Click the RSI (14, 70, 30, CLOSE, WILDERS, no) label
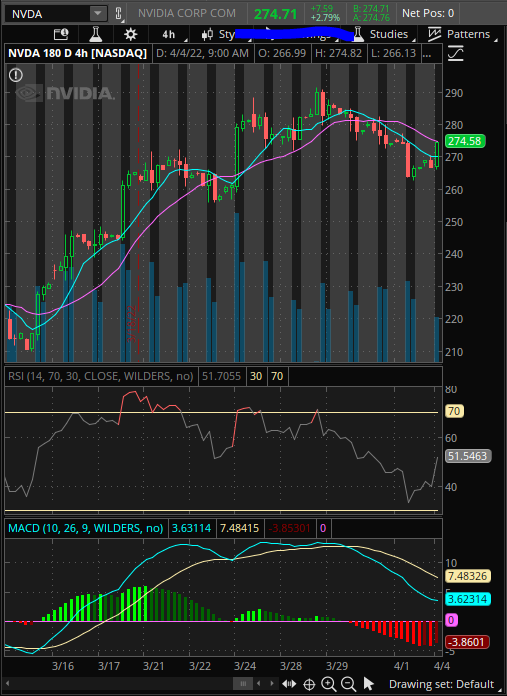Screen dimensions: 507x696 point(100,376)
